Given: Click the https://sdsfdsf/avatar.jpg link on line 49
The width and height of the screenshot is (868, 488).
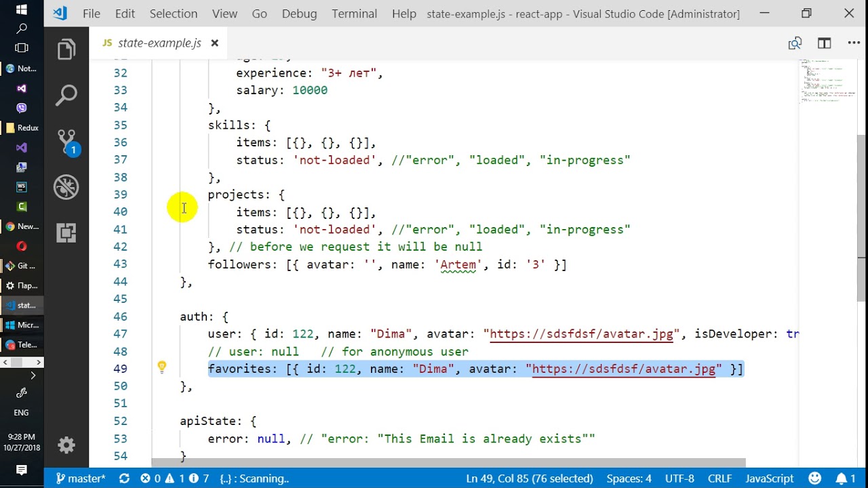Looking at the screenshot, I should pyautogui.click(x=624, y=369).
